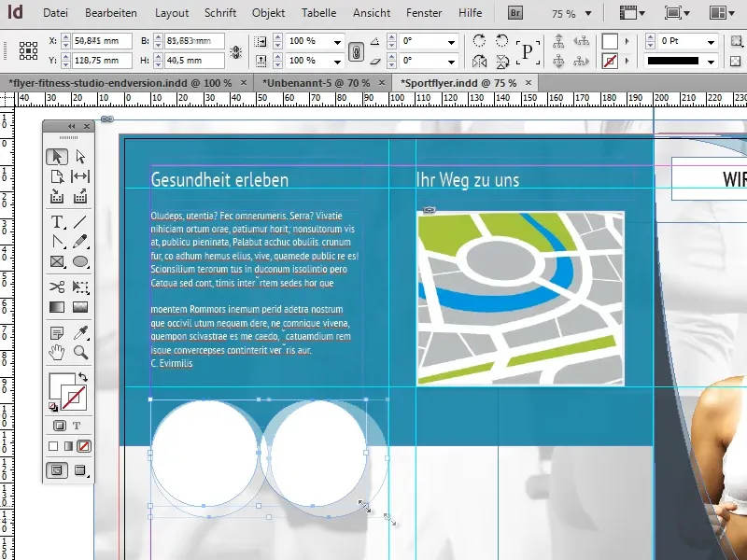Open scale X percentage dropdown
The height and width of the screenshot is (560, 747).
[x=337, y=42]
